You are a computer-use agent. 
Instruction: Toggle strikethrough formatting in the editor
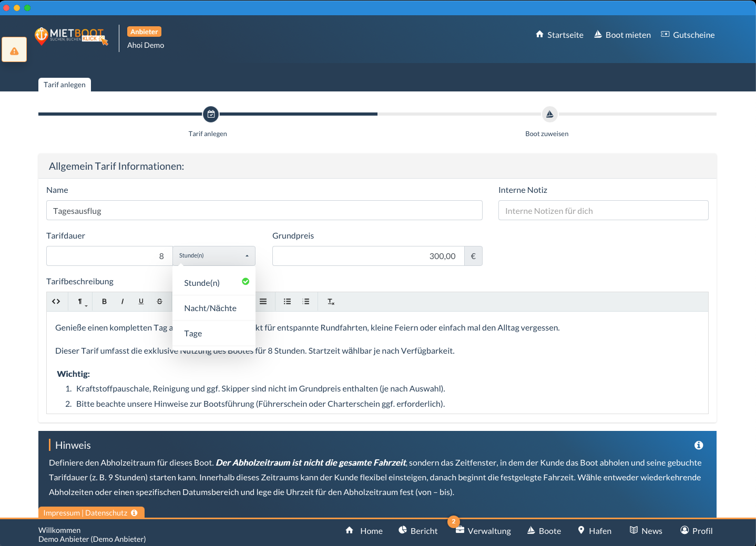coord(159,302)
